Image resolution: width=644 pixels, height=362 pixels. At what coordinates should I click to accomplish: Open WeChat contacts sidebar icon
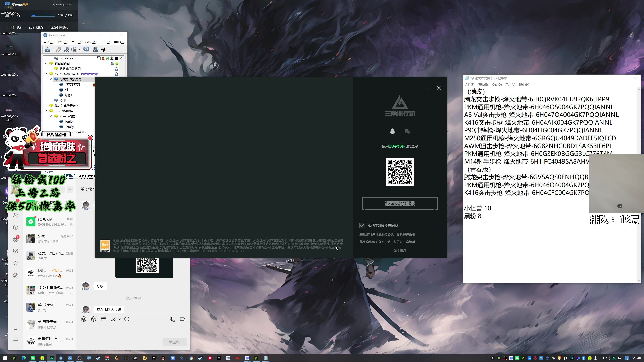[x=16, y=215]
